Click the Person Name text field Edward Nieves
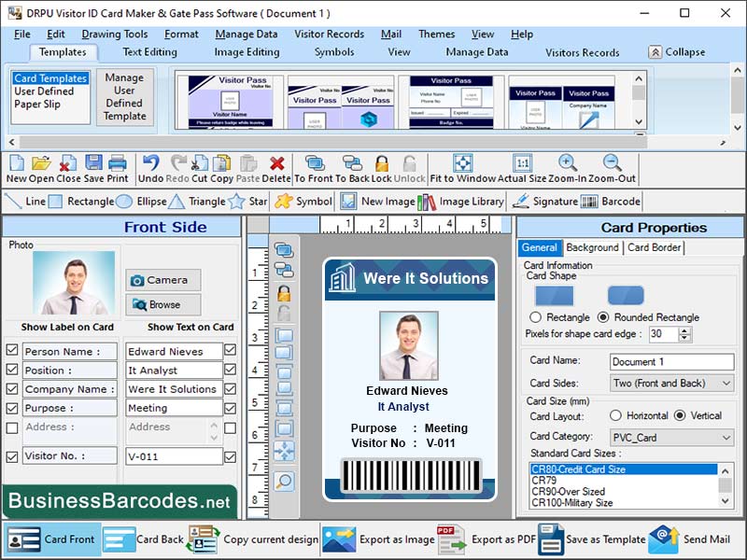 174,352
